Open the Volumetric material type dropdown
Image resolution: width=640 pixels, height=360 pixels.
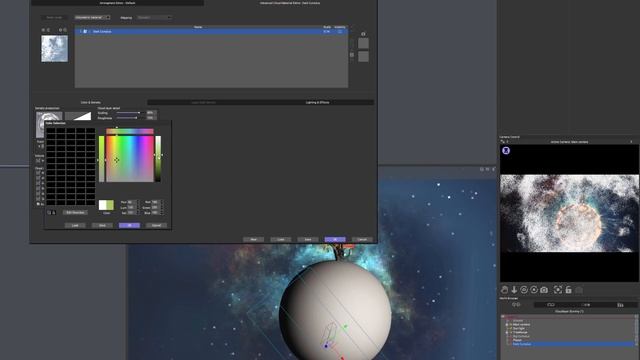point(92,18)
